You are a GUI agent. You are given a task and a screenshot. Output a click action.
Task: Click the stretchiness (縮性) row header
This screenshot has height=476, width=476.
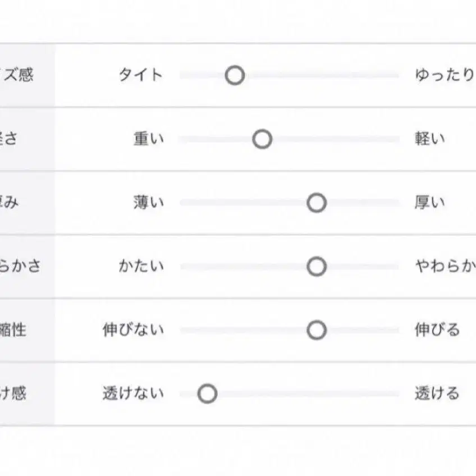22,330
